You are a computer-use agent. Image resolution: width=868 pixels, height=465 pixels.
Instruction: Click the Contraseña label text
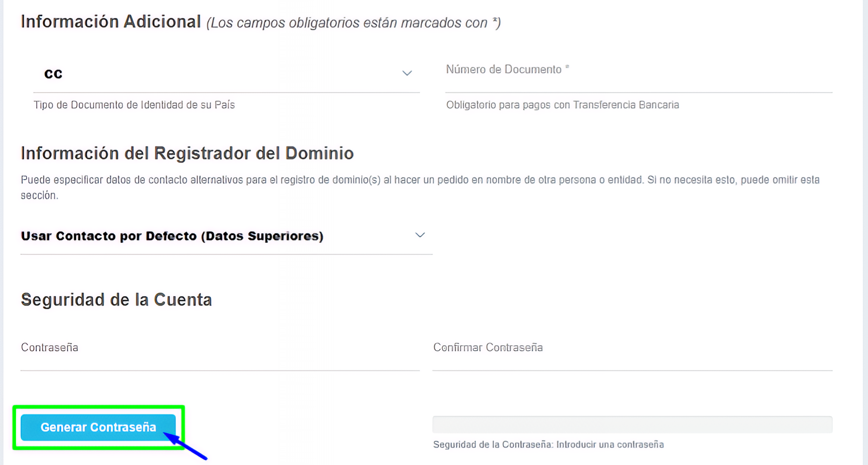coord(50,347)
